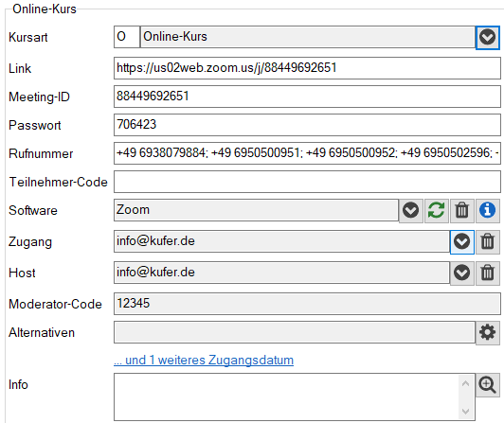
Task: Click the Rufnummer phone numbers field
Action: [x=307, y=153]
